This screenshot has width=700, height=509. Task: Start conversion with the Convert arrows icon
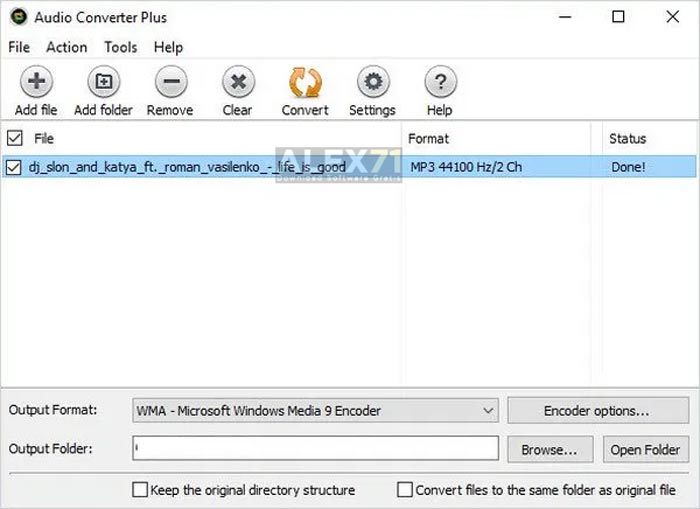click(305, 82)
